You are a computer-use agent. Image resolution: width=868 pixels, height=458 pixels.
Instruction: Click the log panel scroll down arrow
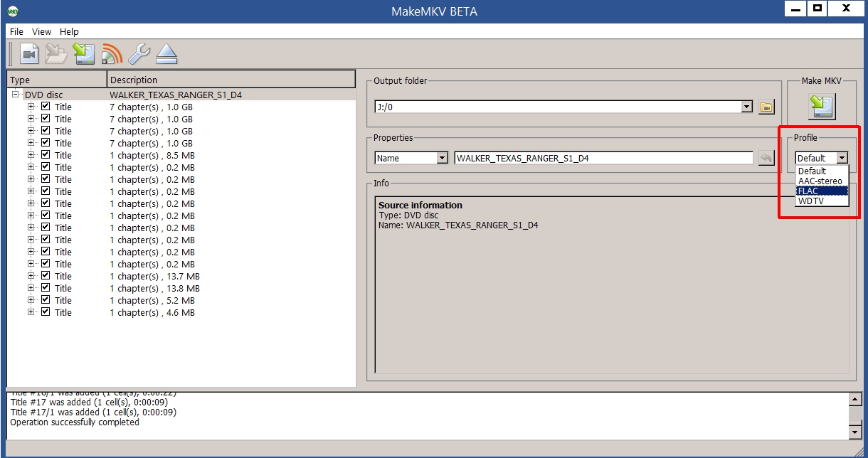click(855, 432)
